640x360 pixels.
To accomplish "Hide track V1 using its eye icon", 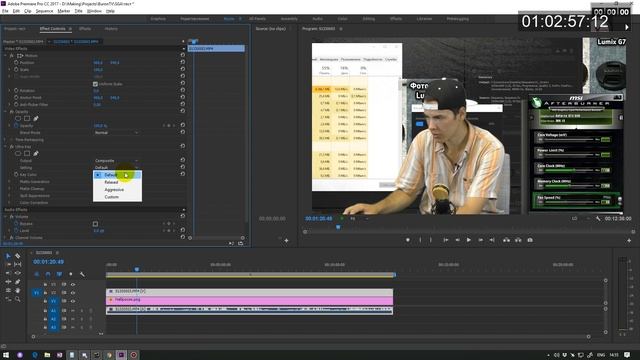I will pyautogui.click(x=73, y=301).
